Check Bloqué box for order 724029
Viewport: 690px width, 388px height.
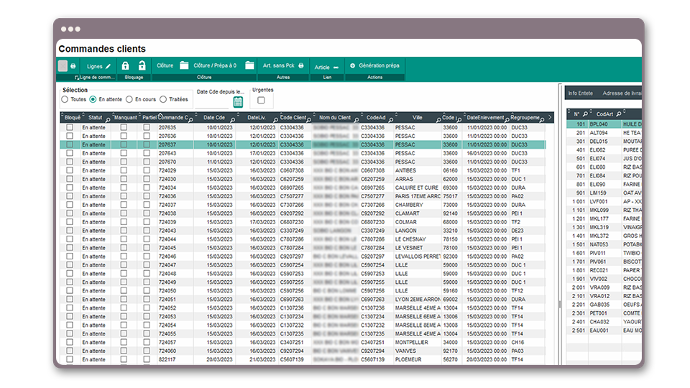(x=70, y=170)
